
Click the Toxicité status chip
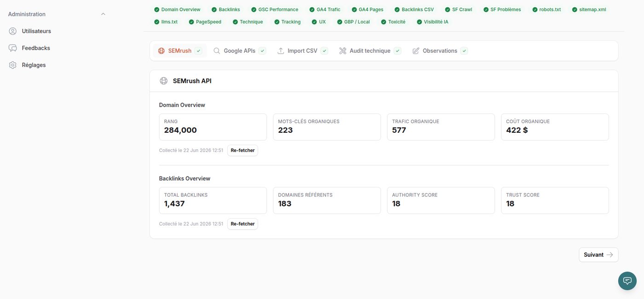(393, 22)
